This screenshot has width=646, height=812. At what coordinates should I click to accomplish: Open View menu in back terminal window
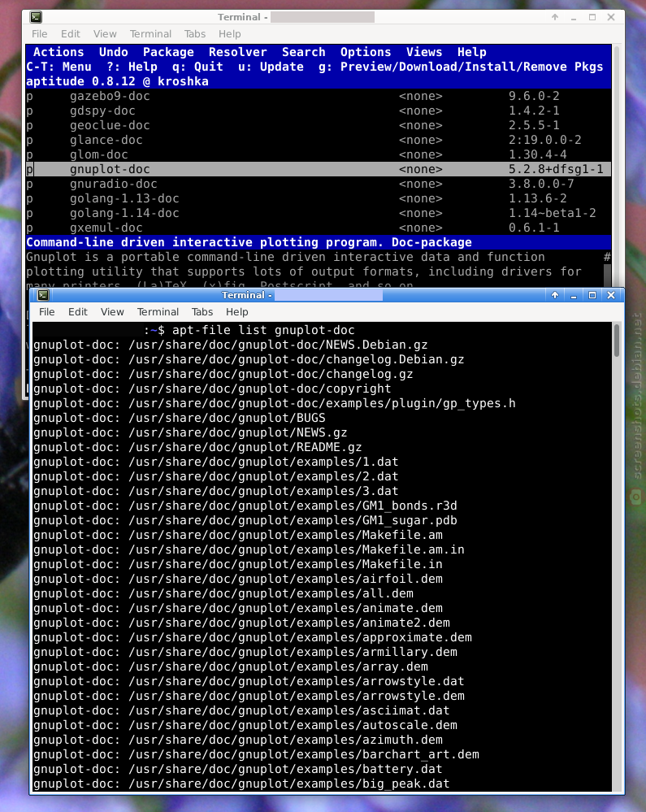tap(105, 34)
